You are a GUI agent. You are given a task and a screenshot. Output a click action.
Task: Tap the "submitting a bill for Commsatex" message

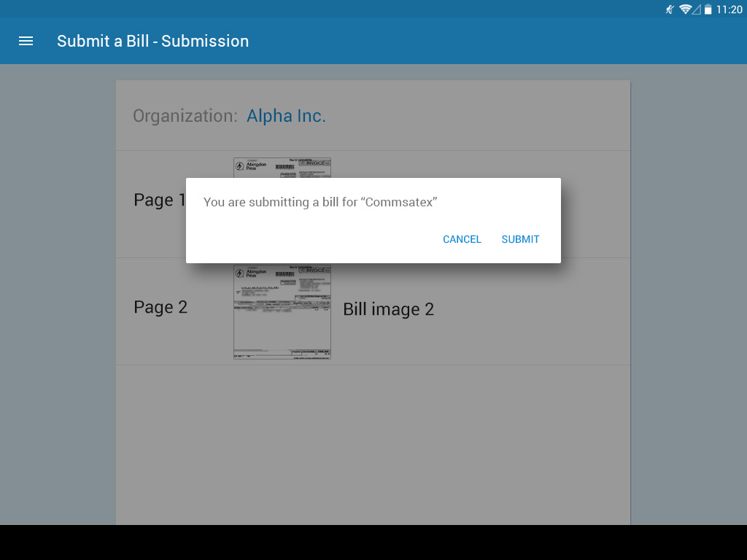pyautogui.click(x=320, y=202)
